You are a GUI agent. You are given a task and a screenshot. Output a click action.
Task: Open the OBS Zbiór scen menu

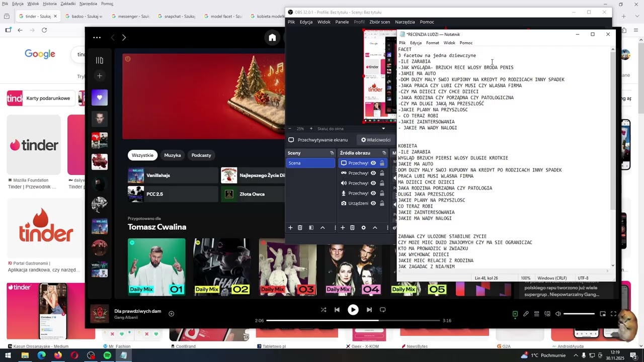[380, 22]
